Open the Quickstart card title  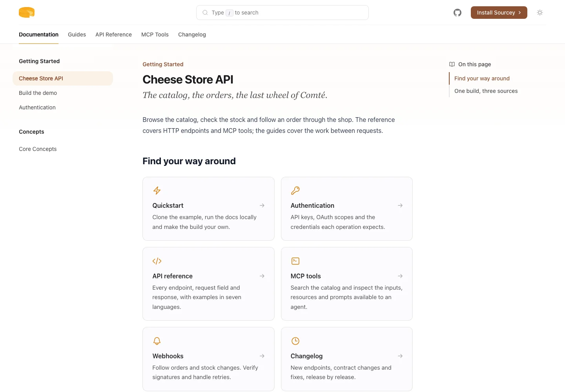pos(168,205)
